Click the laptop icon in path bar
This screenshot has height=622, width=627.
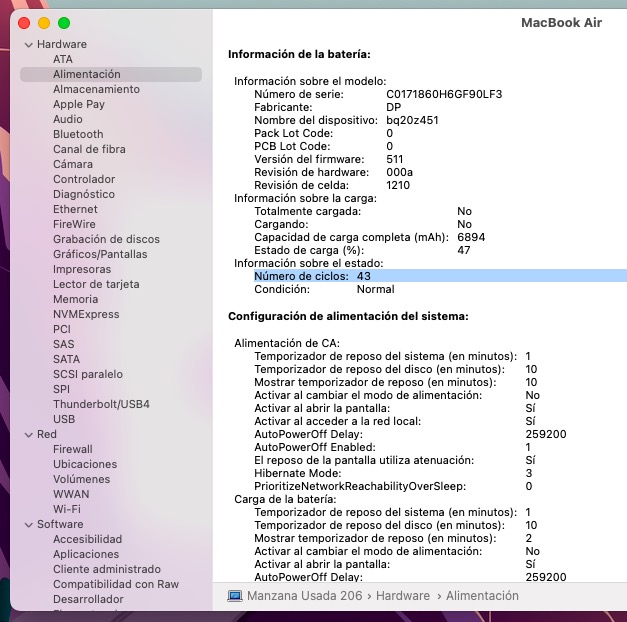pos(235,596)
